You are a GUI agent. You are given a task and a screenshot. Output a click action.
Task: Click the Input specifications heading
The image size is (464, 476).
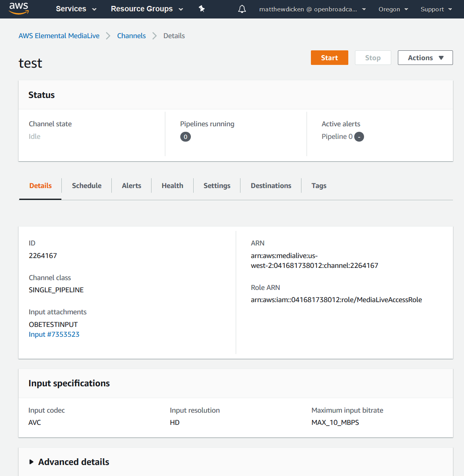69,383
